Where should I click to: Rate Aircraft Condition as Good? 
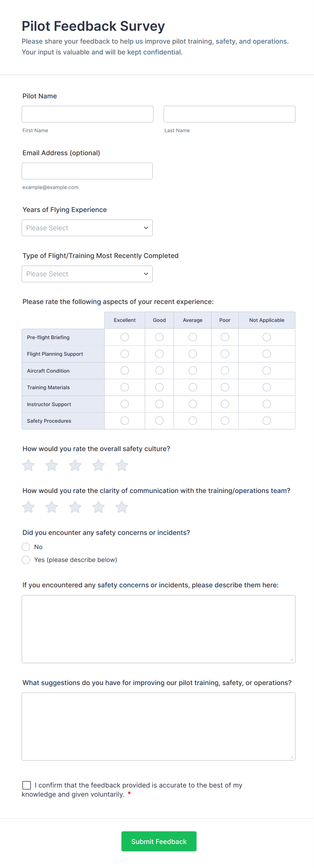tap(159, 371)
